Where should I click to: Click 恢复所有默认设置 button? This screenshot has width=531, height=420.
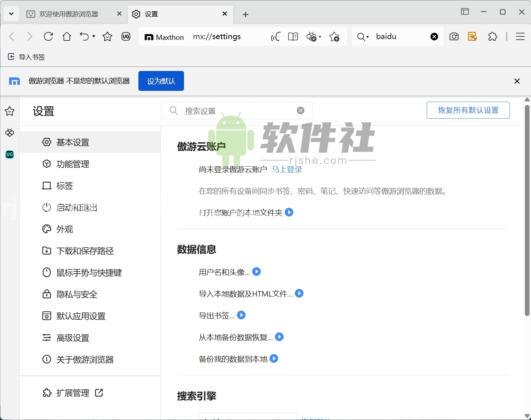[468, 110]
